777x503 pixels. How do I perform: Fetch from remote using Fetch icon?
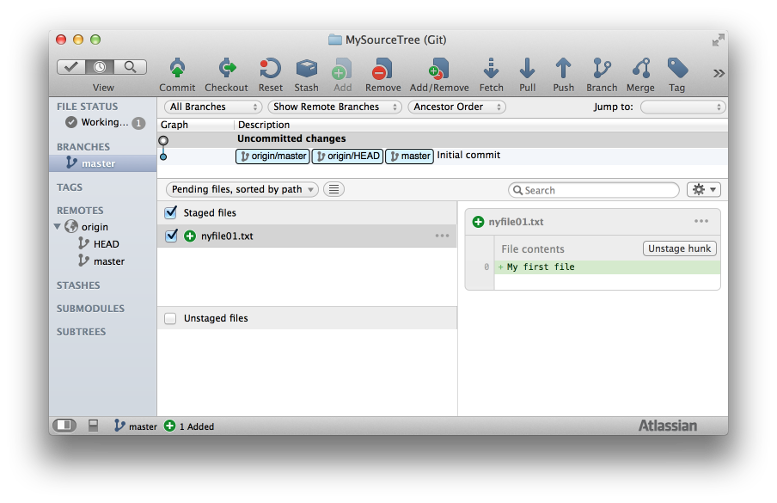tap(491, 68)
